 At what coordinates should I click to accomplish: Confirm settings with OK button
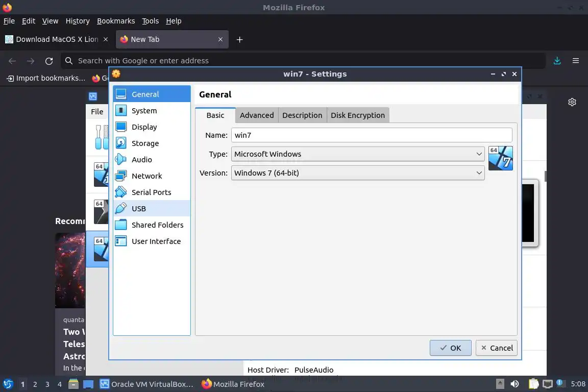pyautogui.click(x=450, y=348)
